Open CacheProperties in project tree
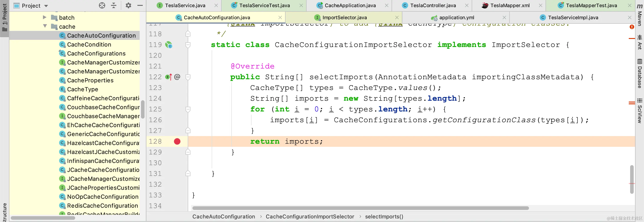 [90, 80]
